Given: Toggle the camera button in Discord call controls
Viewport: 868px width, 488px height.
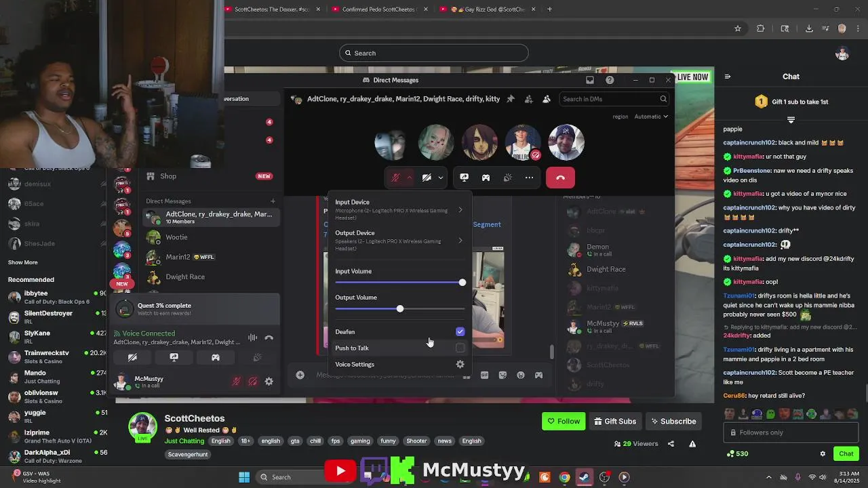Looking at the screenshot, I should coord(427,178).
